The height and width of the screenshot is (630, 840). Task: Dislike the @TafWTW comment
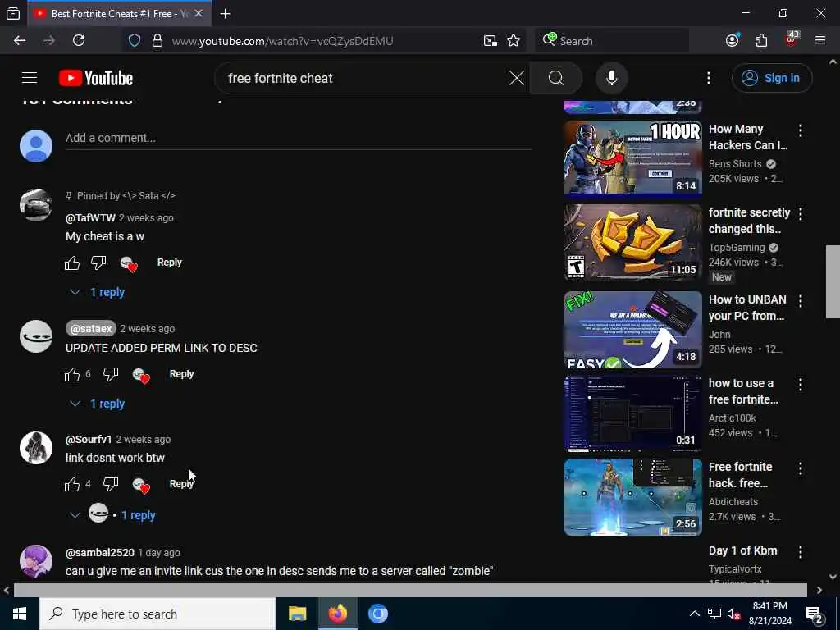[x=98, y=262]
